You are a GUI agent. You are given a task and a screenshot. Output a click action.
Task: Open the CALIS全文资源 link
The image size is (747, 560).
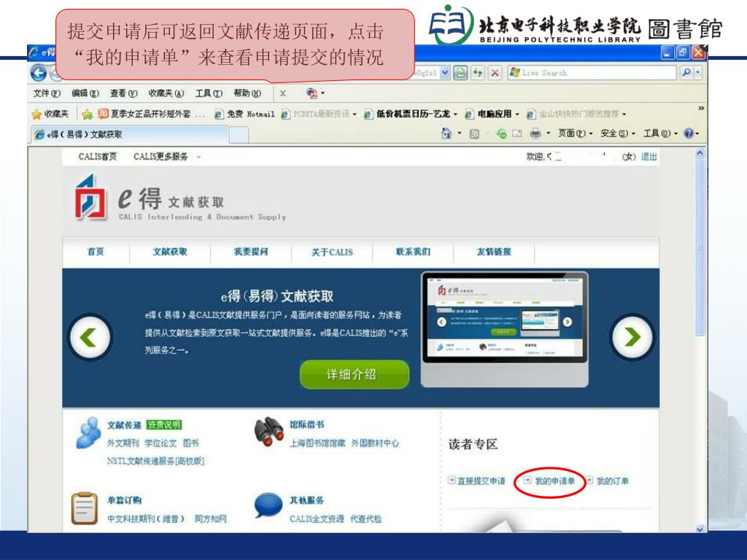point(317,519)
